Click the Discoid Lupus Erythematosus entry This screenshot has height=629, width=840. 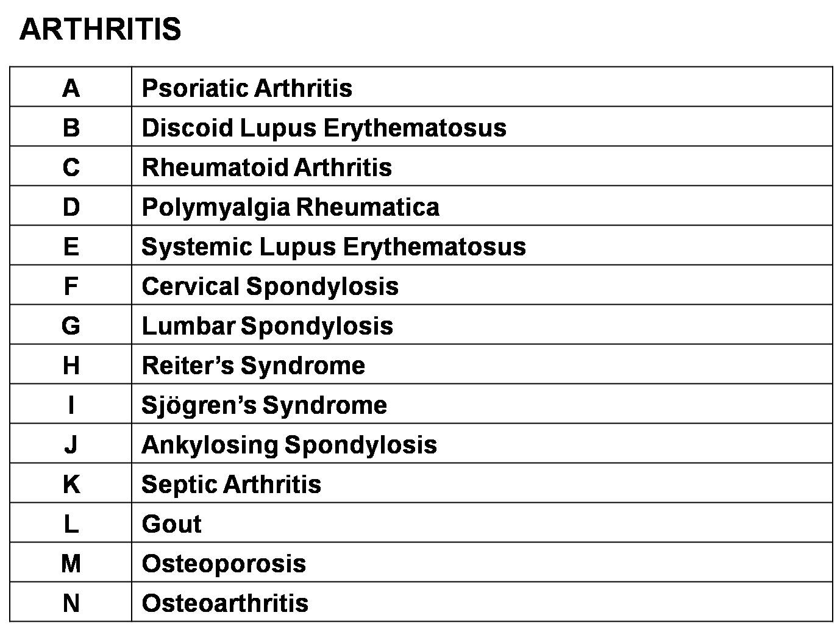coord(324,127)
